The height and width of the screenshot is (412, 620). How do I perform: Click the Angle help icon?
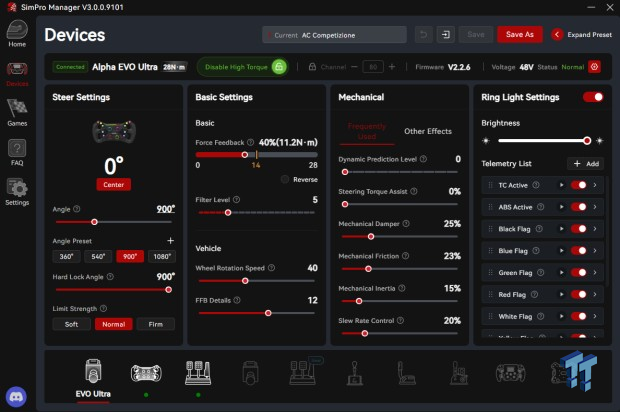[x=77, y=209]
